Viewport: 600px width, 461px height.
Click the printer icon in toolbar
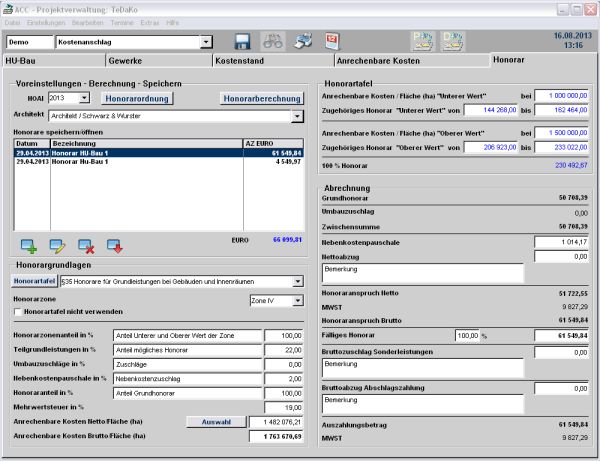click(302, 42)
